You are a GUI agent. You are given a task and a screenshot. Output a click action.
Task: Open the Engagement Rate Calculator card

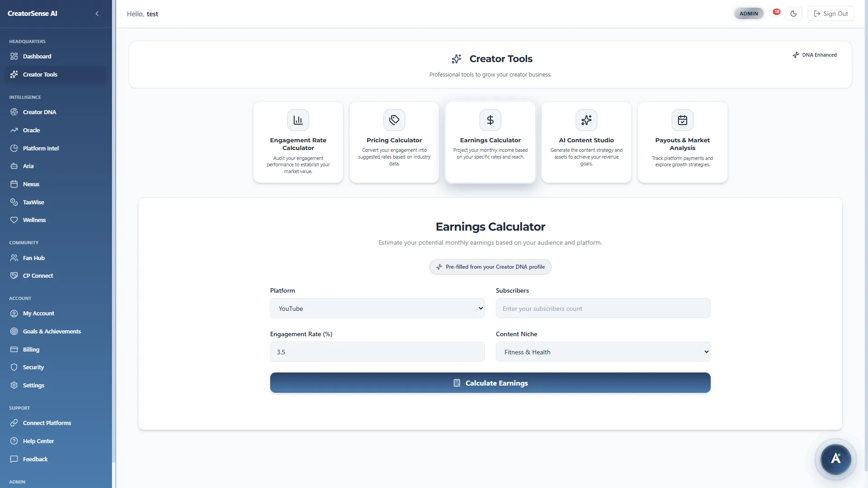click(298, 142)
